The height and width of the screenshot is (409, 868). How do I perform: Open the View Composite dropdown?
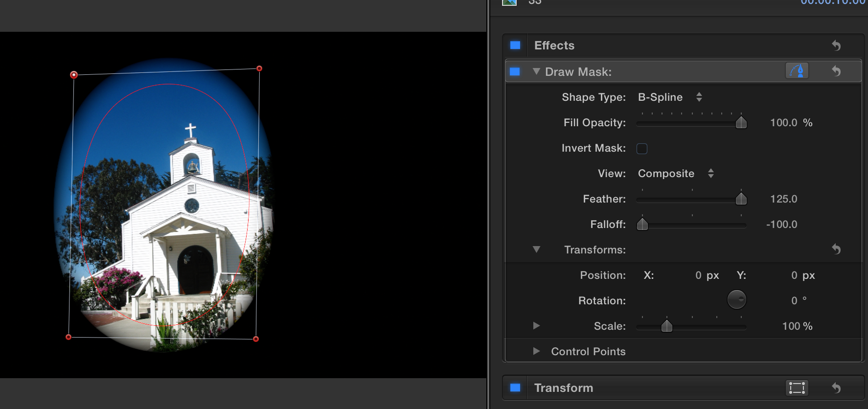(676, 173)
